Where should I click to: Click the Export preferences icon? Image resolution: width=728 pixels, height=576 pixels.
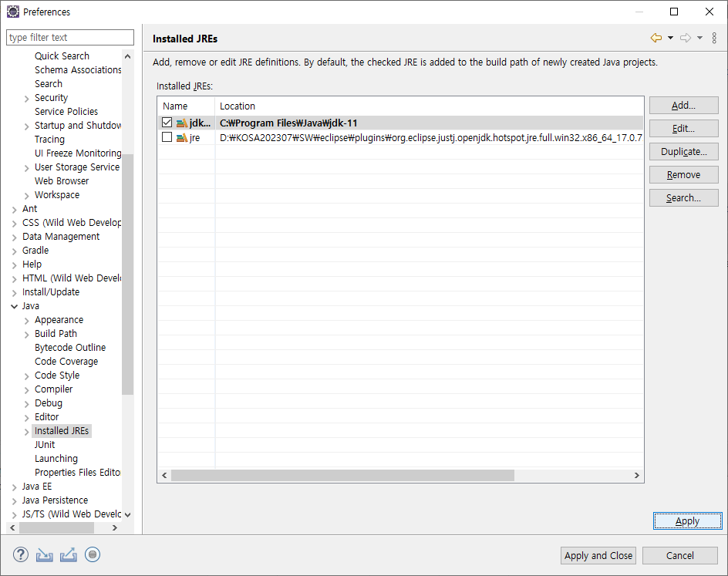click(x=68, y=554)
